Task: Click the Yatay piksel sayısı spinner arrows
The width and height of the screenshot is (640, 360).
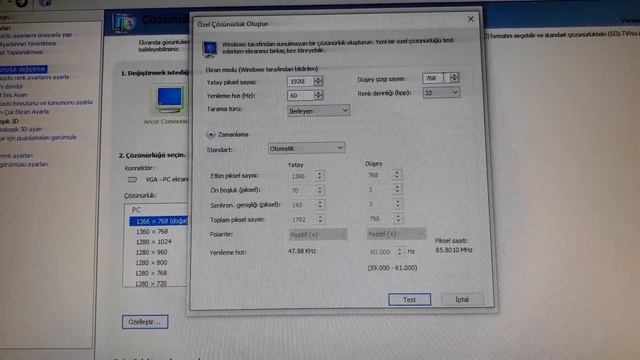Action: click(318, 81)
